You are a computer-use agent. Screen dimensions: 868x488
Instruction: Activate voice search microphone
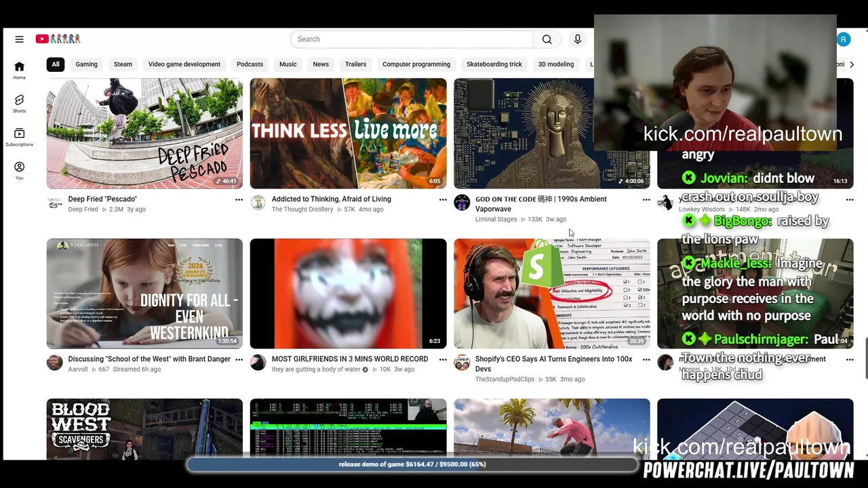(x=578, y=39)
